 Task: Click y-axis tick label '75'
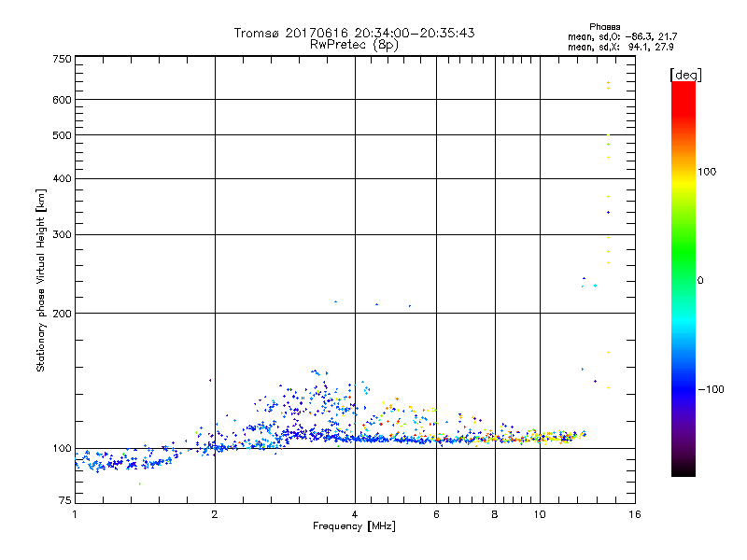coord(65,500)
